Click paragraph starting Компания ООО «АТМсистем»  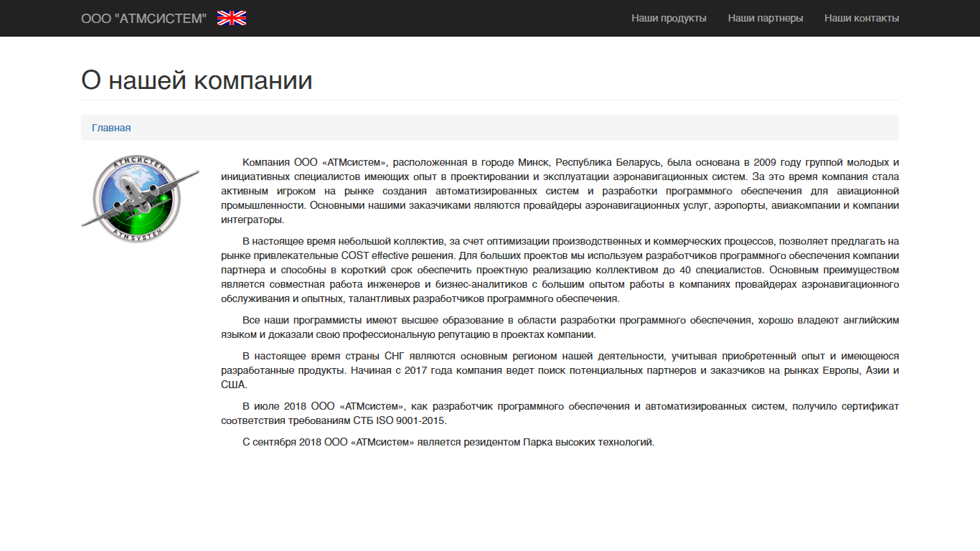[560, 191]
